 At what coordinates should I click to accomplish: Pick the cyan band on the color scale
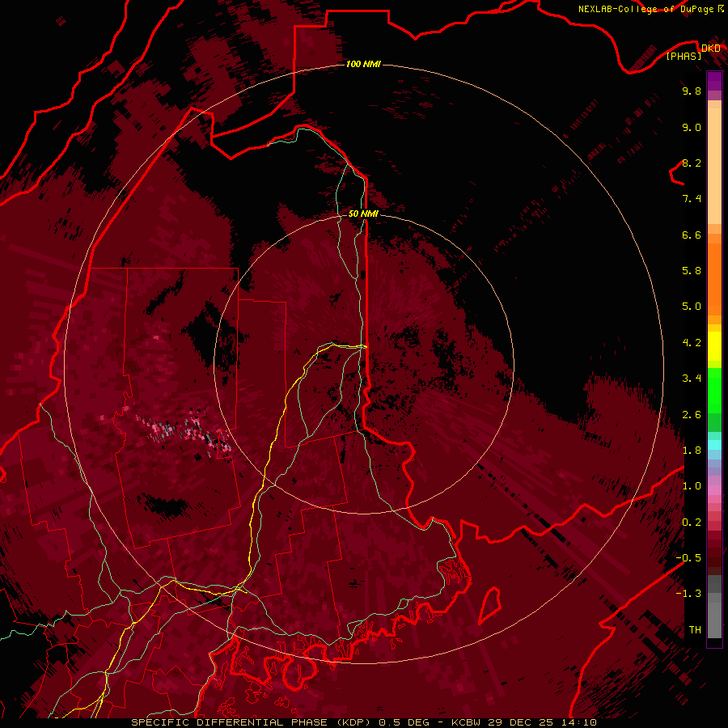tap(714, 445)
